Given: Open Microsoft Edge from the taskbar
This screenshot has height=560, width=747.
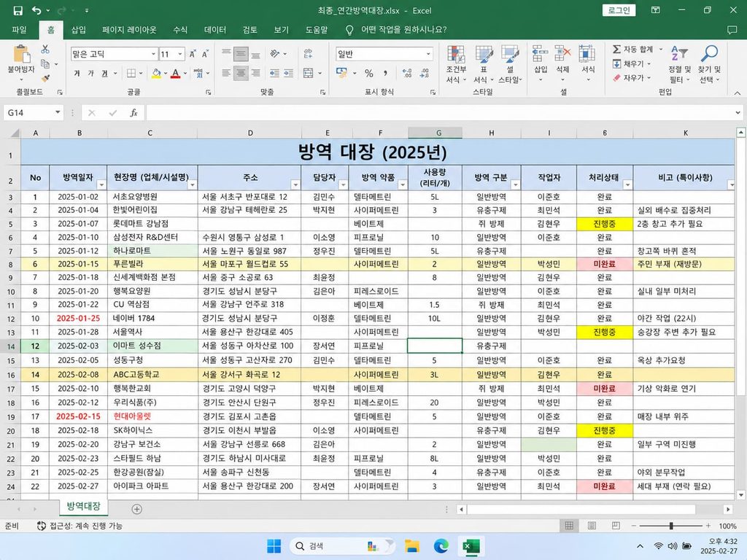Looking at the screenshot, I should [x=441, y=545].
